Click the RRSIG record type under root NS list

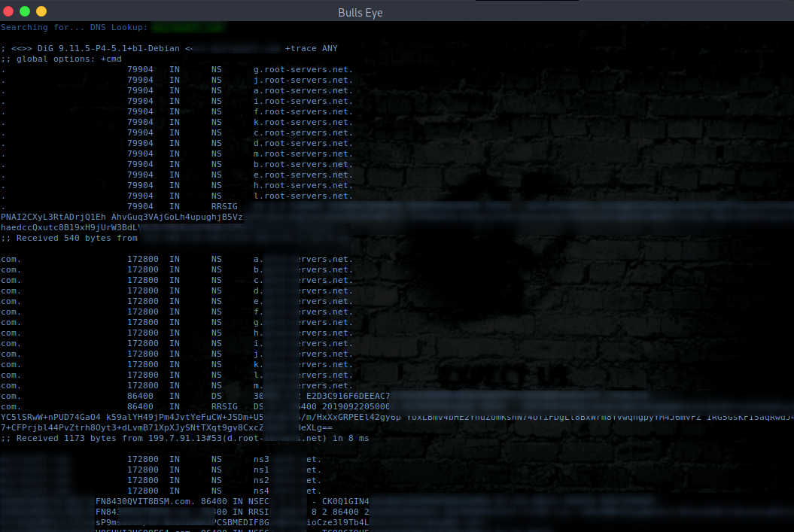click(224, 206)
